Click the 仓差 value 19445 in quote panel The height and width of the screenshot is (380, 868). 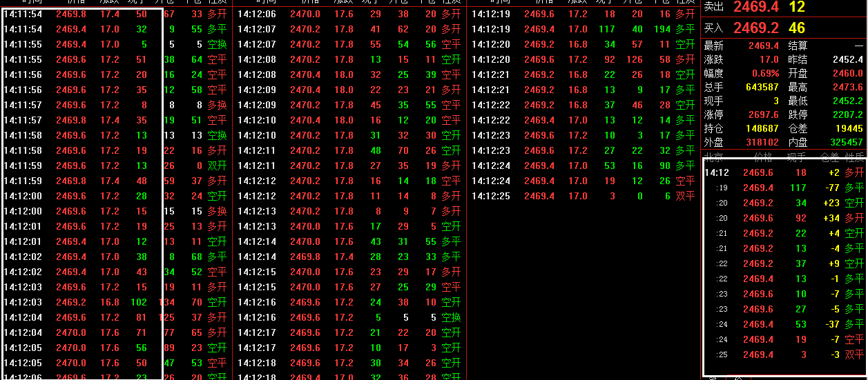click(x=849, y=129)
